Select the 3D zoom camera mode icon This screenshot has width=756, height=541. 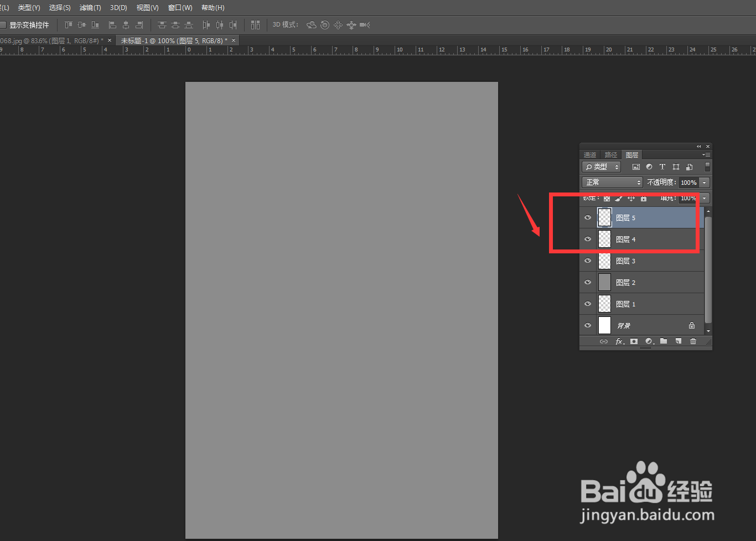[365, 25]
